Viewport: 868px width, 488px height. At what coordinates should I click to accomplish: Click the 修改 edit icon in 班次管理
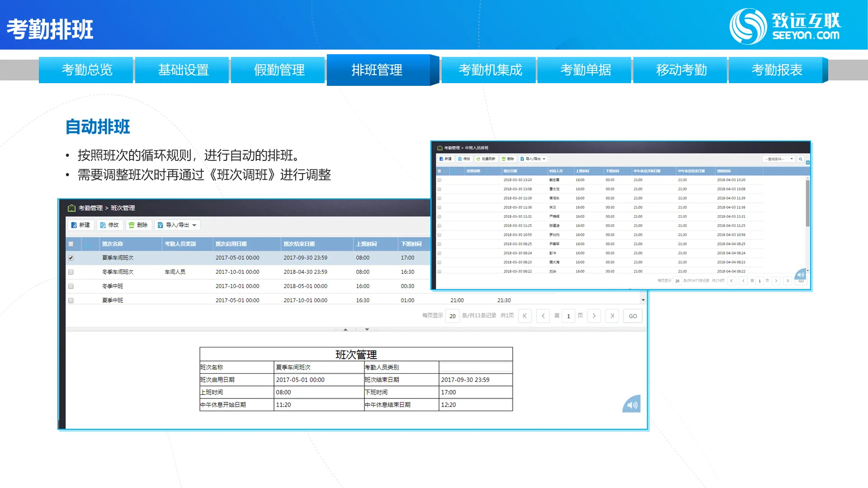click(103, 225)
